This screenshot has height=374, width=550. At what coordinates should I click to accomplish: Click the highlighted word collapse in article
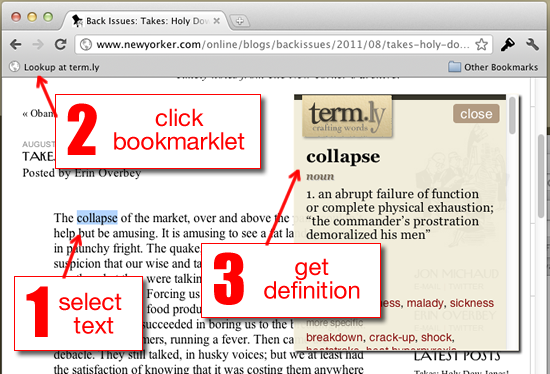(x=97, y=218)
